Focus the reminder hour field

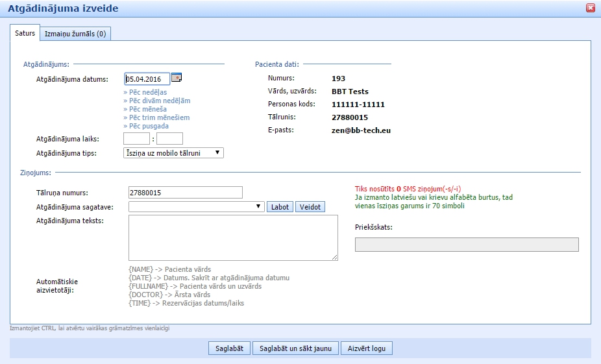(x=136, y=138)
